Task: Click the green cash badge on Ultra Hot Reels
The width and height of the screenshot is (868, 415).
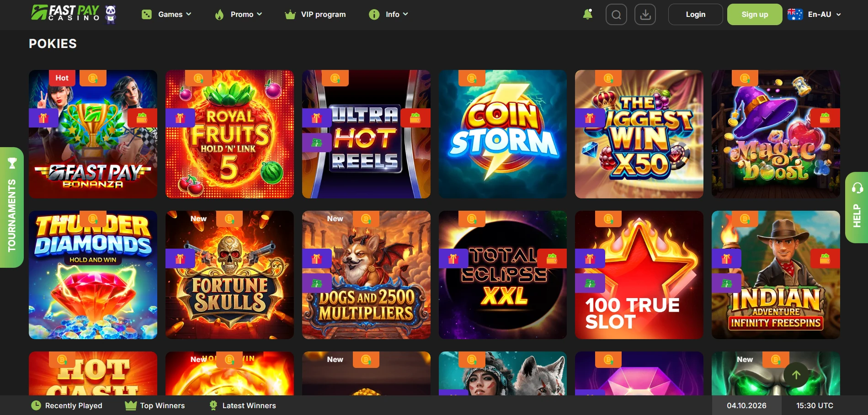Action: pos(317,143)
